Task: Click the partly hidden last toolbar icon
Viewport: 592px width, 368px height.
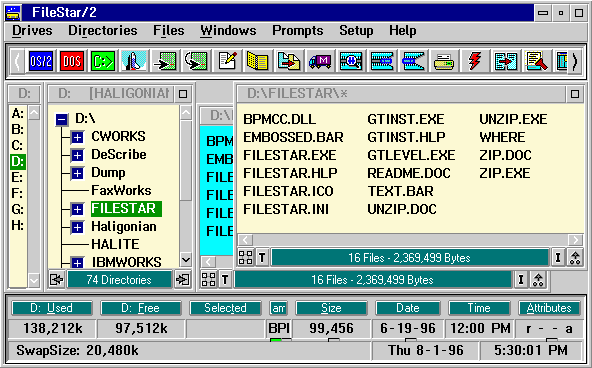Action: pos(562,61)
